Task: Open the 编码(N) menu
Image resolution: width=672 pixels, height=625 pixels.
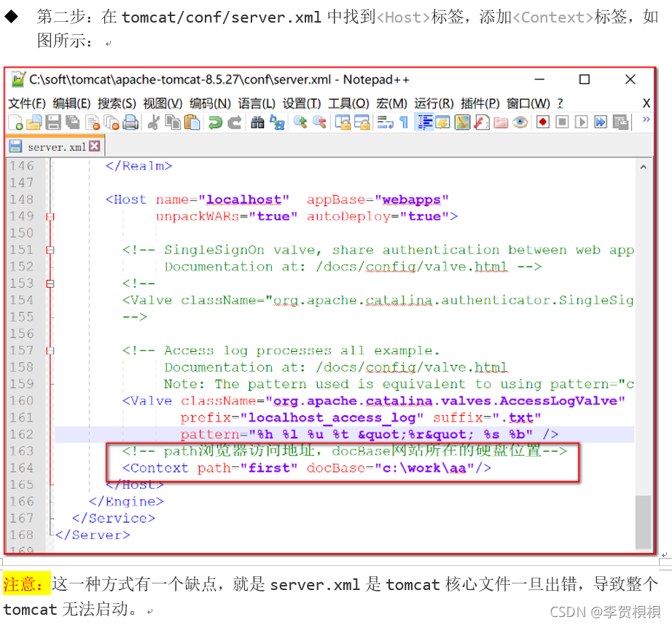Action: [210, 103]
